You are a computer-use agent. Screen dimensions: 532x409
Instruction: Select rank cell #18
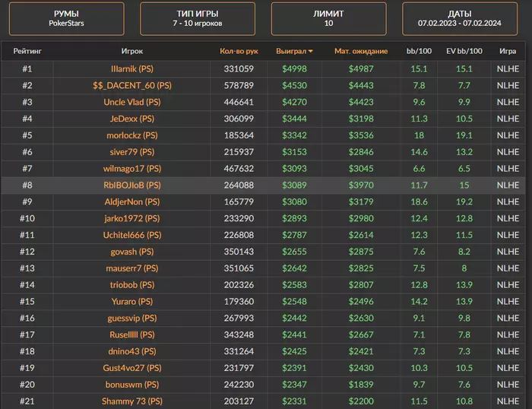[27, 352]
